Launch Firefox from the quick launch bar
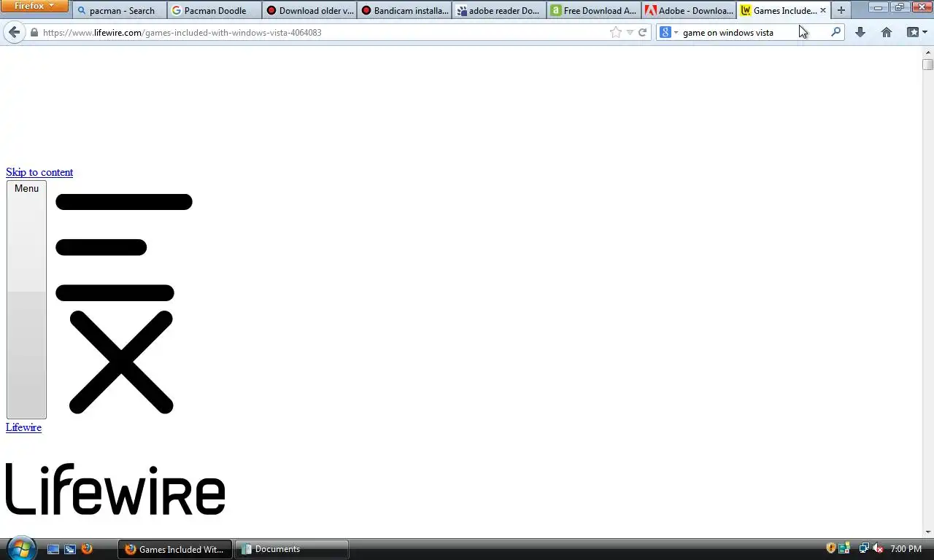 pyautogui.click(x=87, y=549)
